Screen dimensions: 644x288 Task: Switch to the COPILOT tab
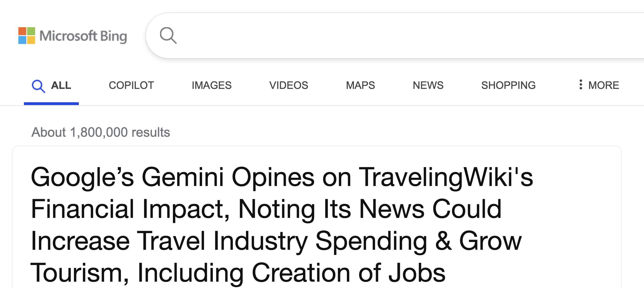[x=131, y=85]
